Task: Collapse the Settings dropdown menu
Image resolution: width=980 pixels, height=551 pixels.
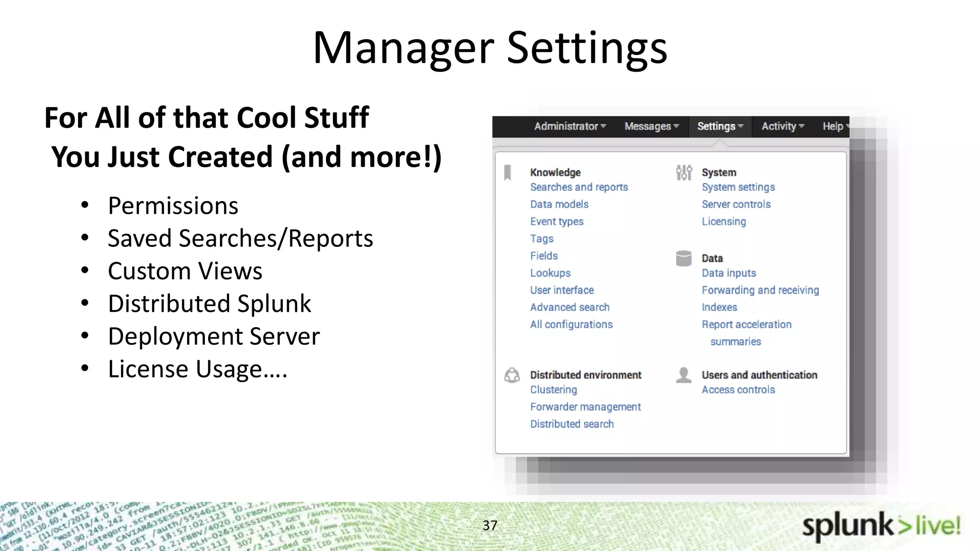Action: click(x=720, y=126)
